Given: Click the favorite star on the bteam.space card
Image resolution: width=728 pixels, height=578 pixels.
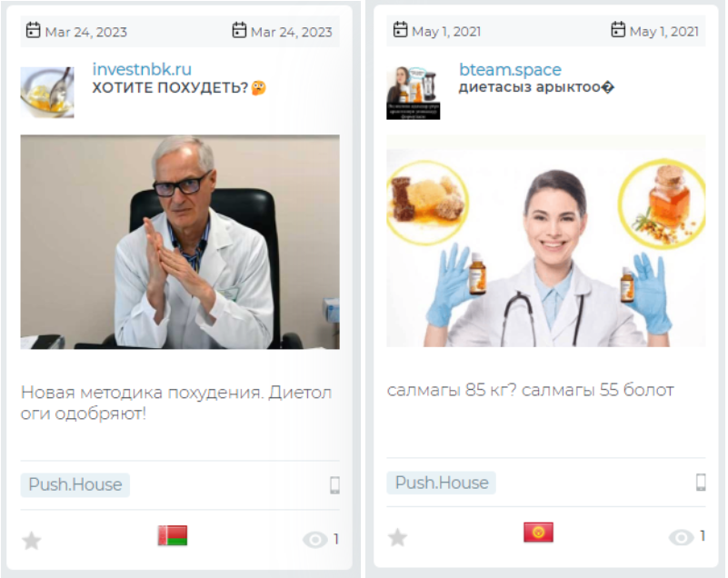Looking at the screenshot, I should [x=397, y=538].
